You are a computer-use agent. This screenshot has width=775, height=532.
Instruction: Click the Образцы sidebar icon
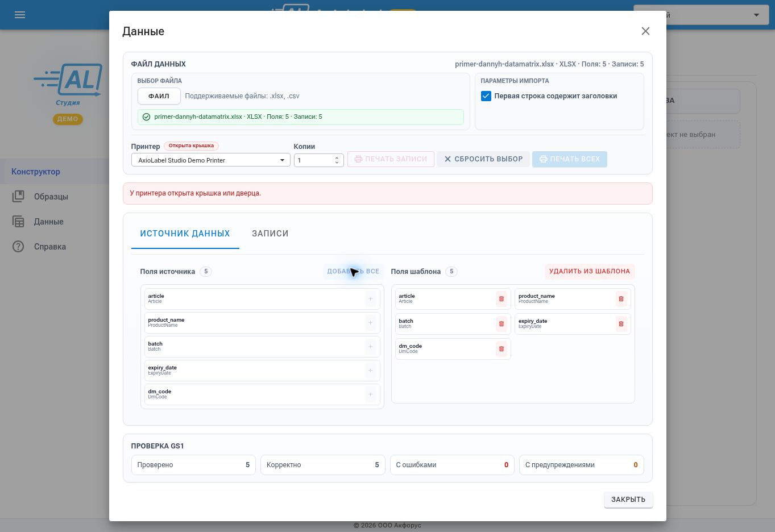pyautogui.click(x=18, y=197)
